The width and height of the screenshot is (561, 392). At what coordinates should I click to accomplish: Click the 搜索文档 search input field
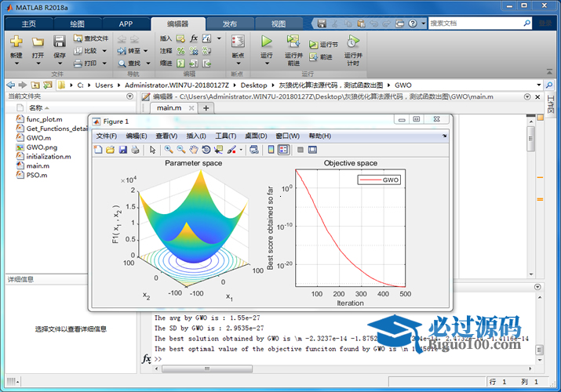pos(475,24)
